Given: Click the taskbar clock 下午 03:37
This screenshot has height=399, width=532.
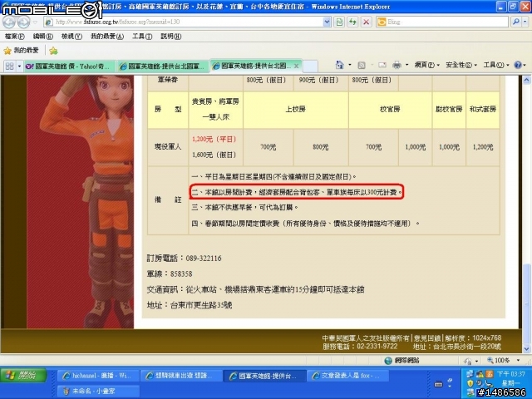Looking at the screenshot, I should (x=510, y=374).
